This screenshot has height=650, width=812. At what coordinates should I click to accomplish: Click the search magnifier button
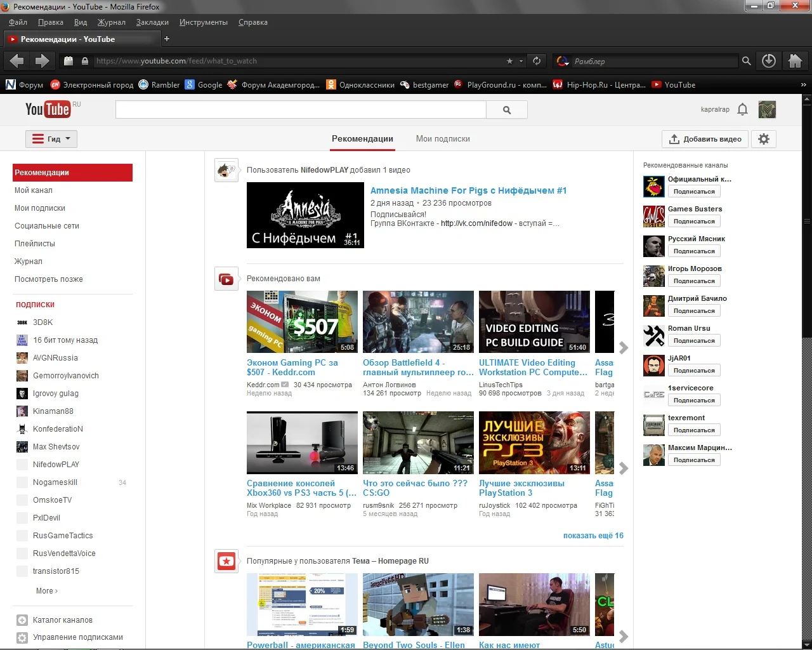tap(506, 110)
